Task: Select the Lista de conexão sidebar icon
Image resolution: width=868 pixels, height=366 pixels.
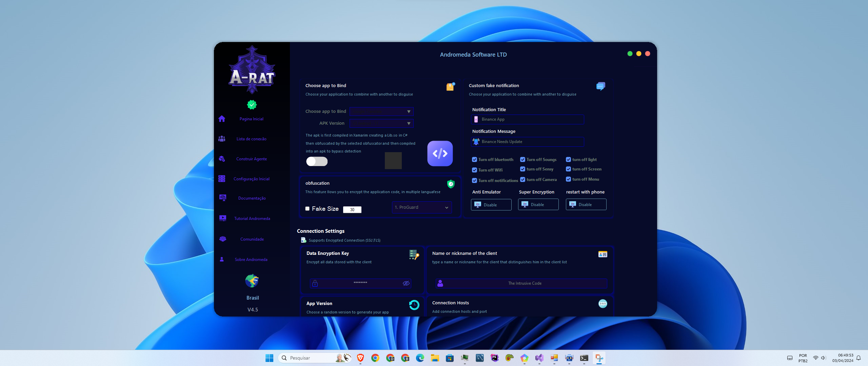Action: click(x=222, y=139)
